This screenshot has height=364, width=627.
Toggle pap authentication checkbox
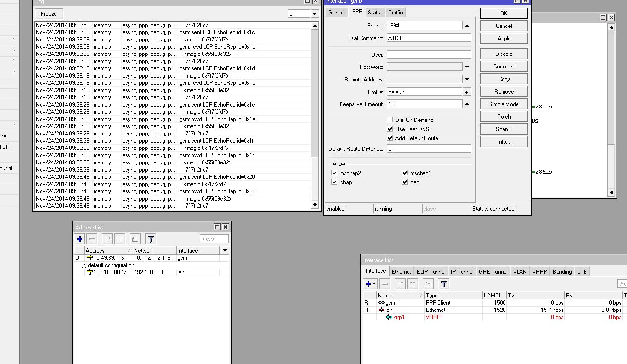pyautogui.click(x=405, y=182)
